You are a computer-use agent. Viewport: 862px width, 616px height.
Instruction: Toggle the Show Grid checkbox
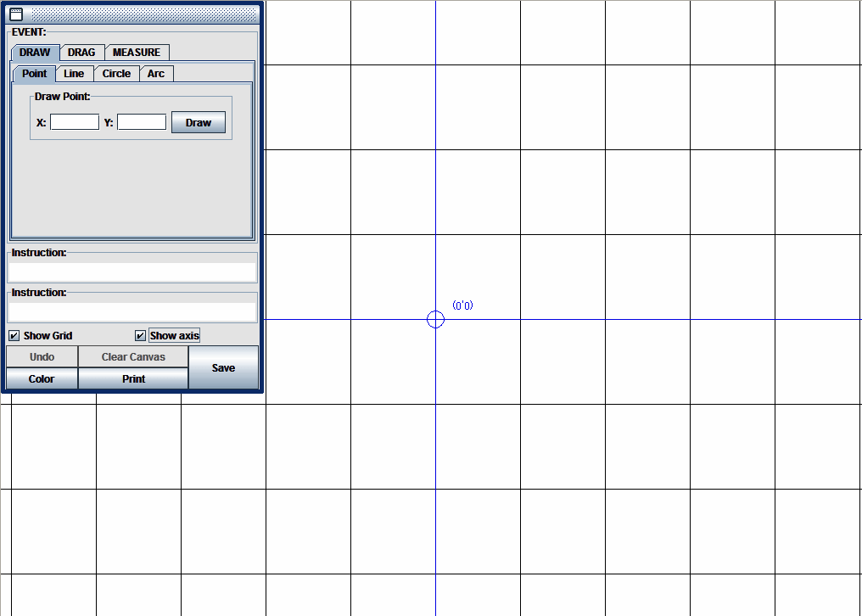tap(14, 336)
